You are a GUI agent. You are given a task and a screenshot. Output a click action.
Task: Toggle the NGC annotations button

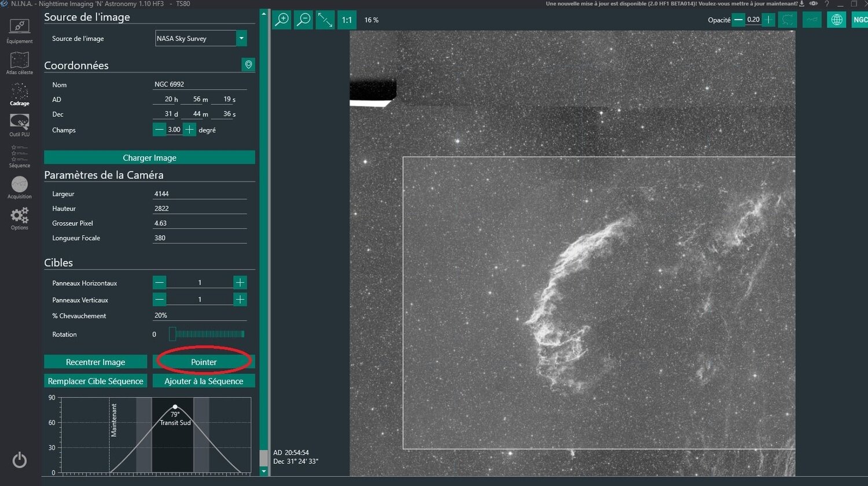point(860,20)
